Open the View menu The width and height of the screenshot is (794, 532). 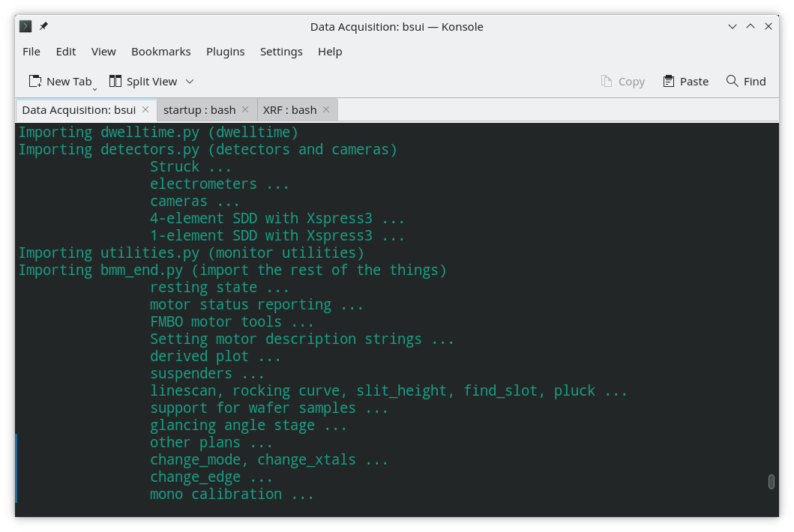tap(103, 52)
